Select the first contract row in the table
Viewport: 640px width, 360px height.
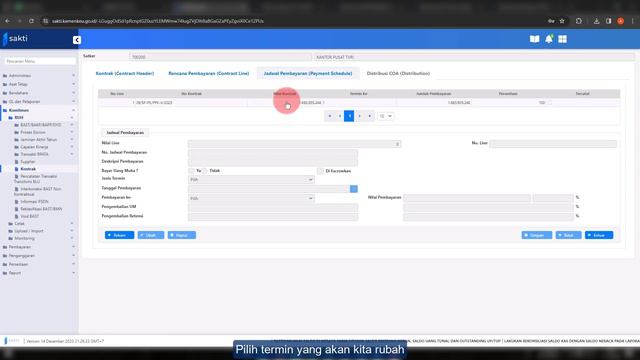point(359,102)
